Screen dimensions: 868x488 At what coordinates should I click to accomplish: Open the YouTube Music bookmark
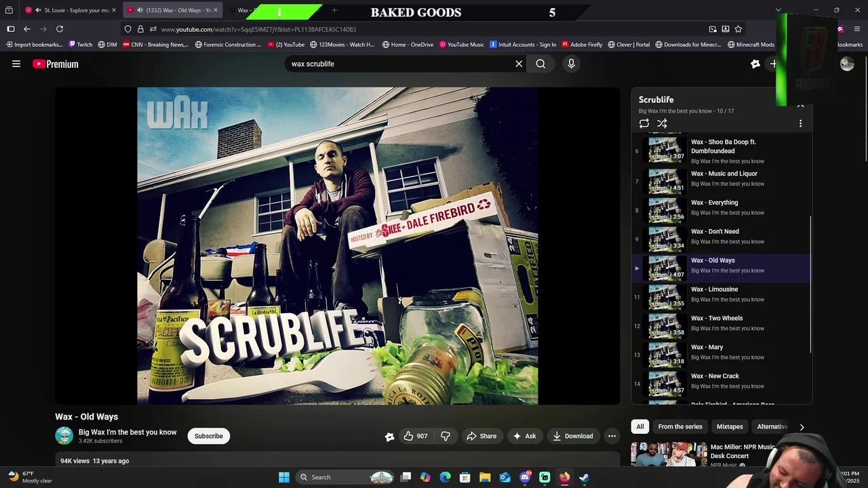click(462, 45)
